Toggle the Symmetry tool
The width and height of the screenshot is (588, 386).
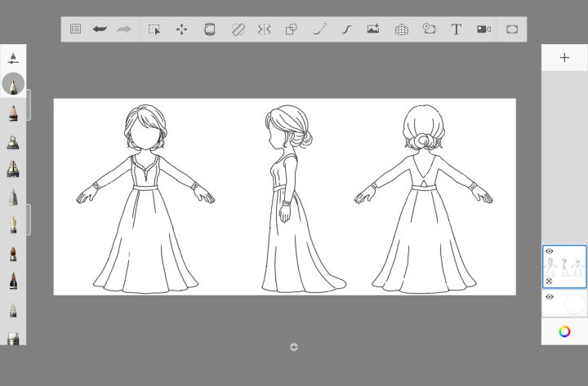click(x=265, y=29)
